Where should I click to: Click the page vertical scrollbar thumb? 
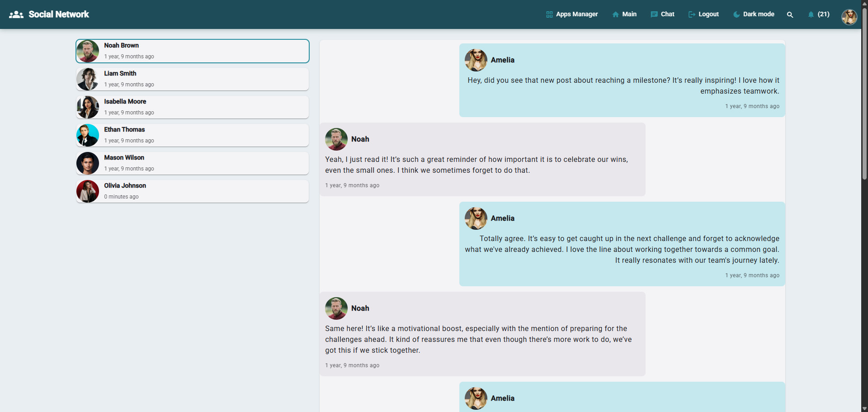(x=864, y=93)
